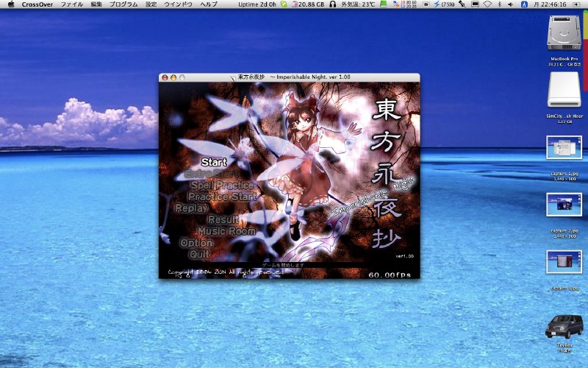The height and width of the screenshot is (368, 588).
Task: Choose Result in the game menu
Action: (223, 219)
